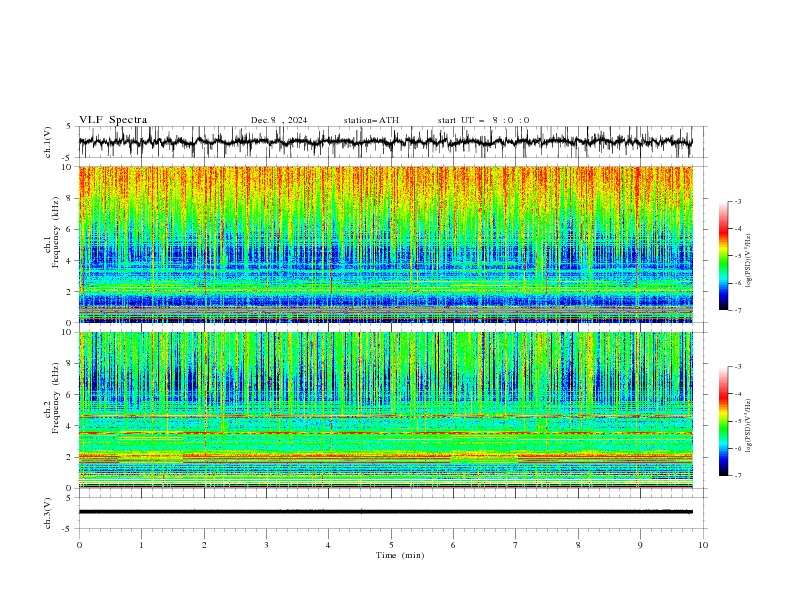The image size is (792, 612).
Task: Click the time axis tick label "2"
Action: pos(204,545)
